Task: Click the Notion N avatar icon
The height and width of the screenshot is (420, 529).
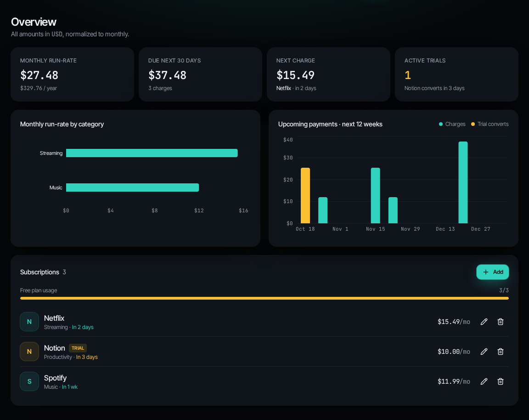Action: [x=29, y=352]
